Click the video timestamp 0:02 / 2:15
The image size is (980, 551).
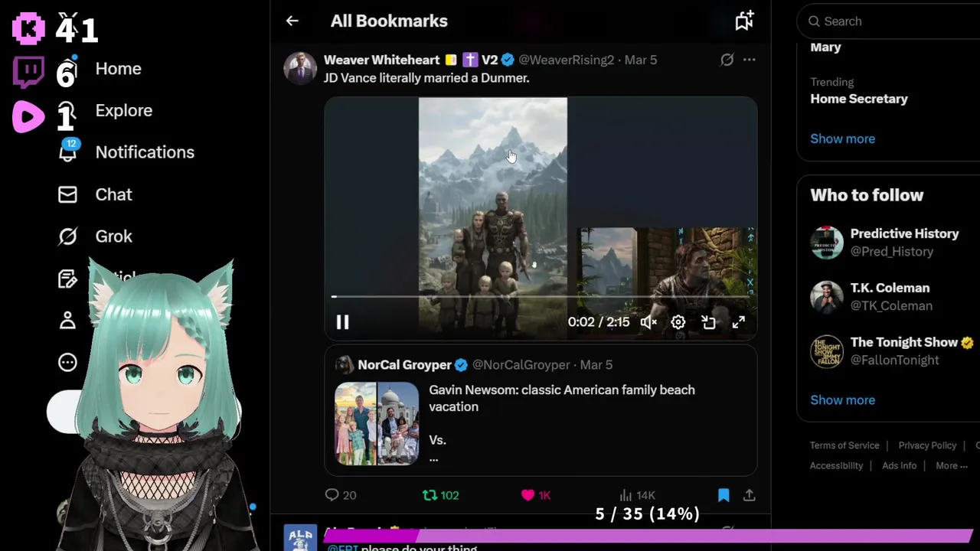coord(599,322)
